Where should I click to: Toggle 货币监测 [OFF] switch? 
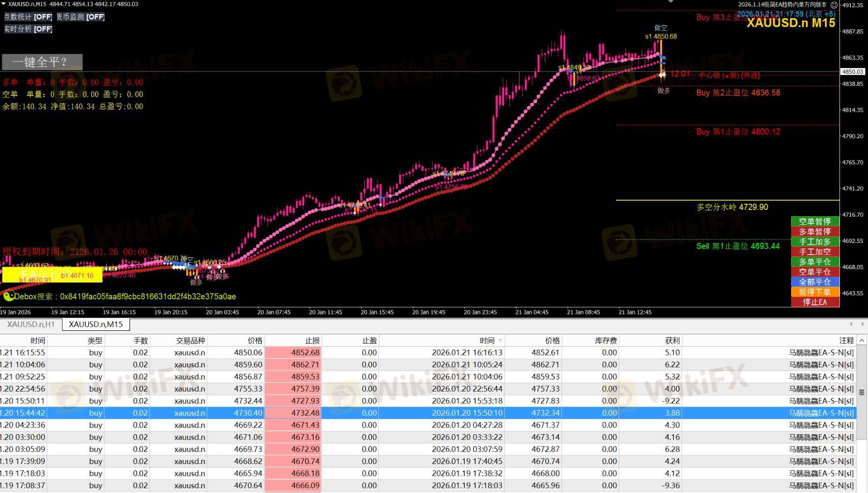81,17
